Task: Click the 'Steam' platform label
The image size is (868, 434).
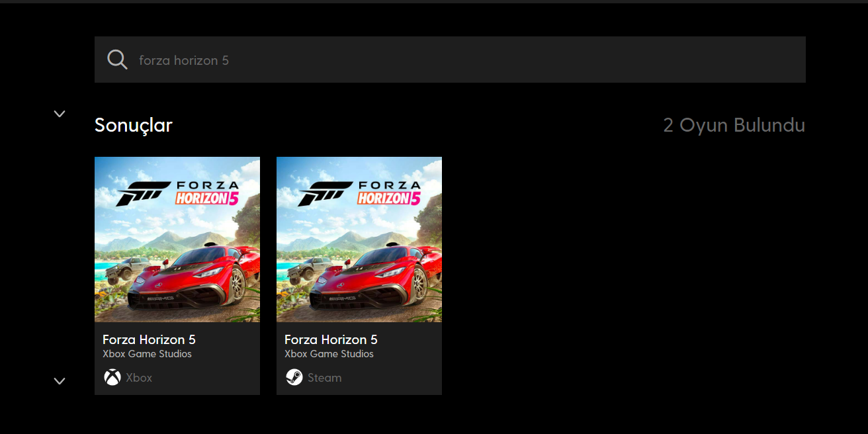Action: [x=325, y=378]
